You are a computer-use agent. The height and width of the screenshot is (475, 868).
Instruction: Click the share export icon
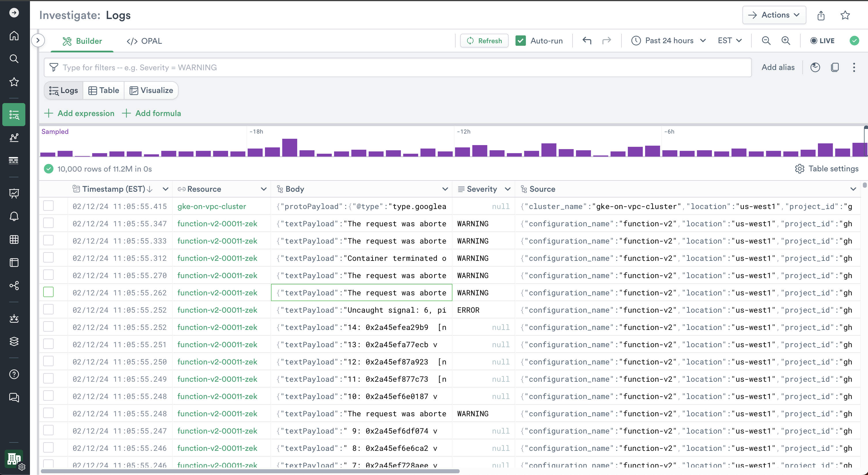(x=821, y=16)
